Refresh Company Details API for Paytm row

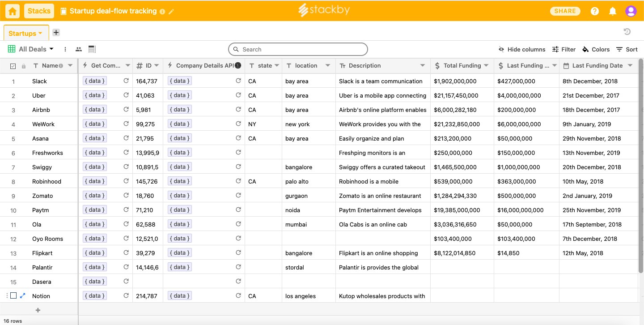(238, 210)
